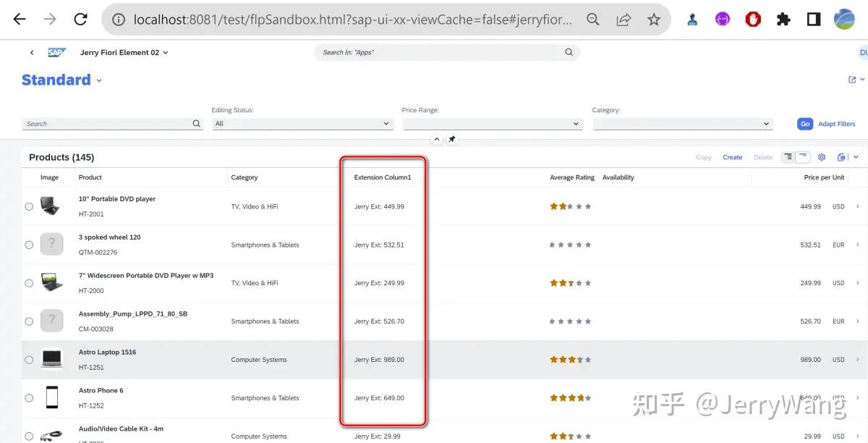Screen dimensions: 868x443
Task: Click the magnifier icon in the Products search field
Action: 196,123
